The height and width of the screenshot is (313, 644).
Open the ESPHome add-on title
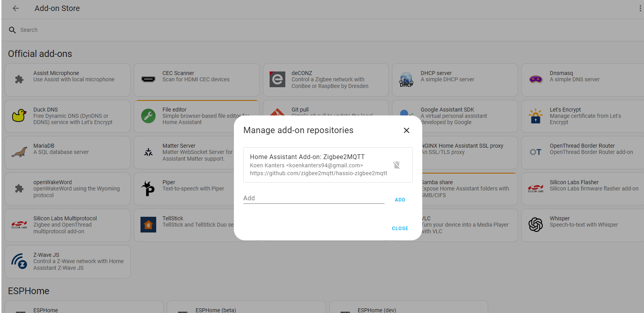46,310
